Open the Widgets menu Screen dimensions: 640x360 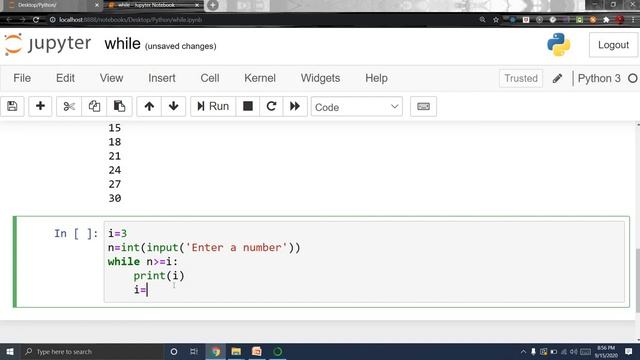(x=320, y=78)
